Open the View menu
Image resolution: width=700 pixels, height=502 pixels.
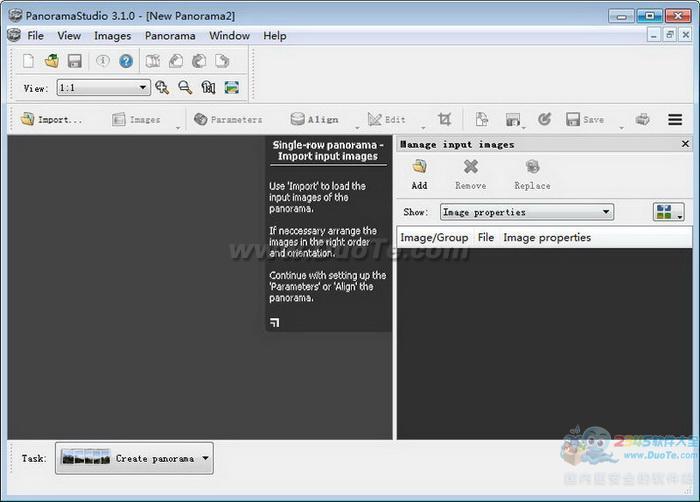(x=69, y=36)
